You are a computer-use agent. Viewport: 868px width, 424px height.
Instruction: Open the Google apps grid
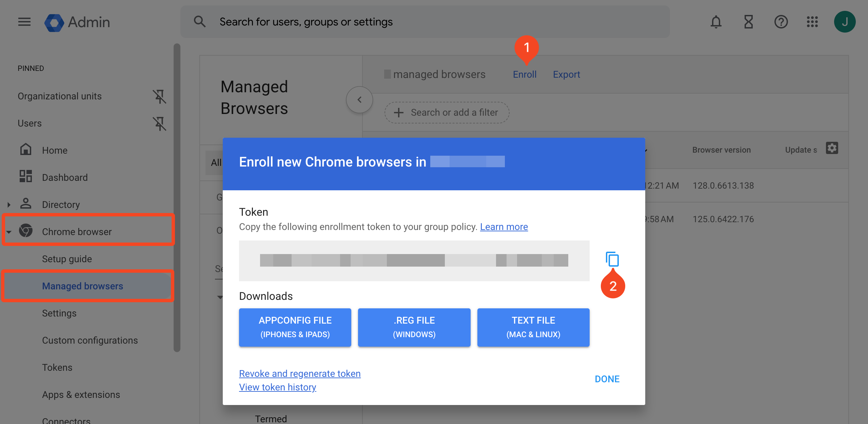pos(812,22)
